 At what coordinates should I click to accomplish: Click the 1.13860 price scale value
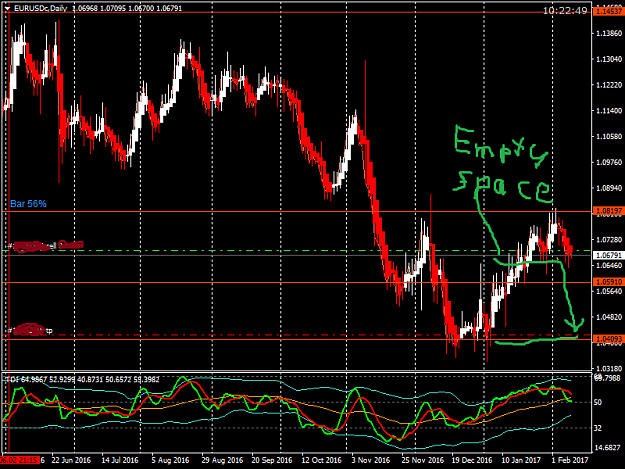(609, 33)
